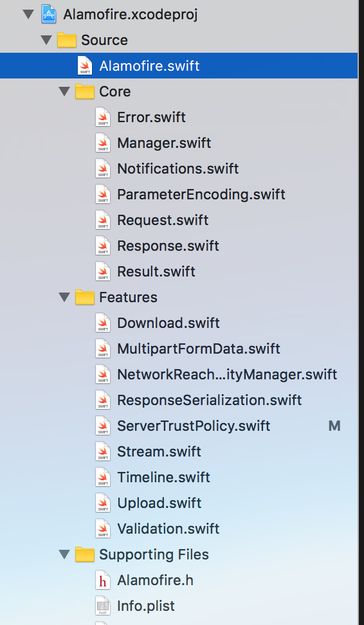Collapse the Core group triangle

click(x=64, y=92)
